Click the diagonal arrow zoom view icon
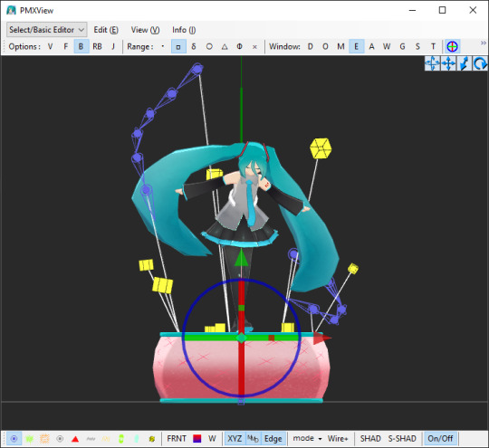The width and height of the screenshot is (489, 448). pos(464,63)
